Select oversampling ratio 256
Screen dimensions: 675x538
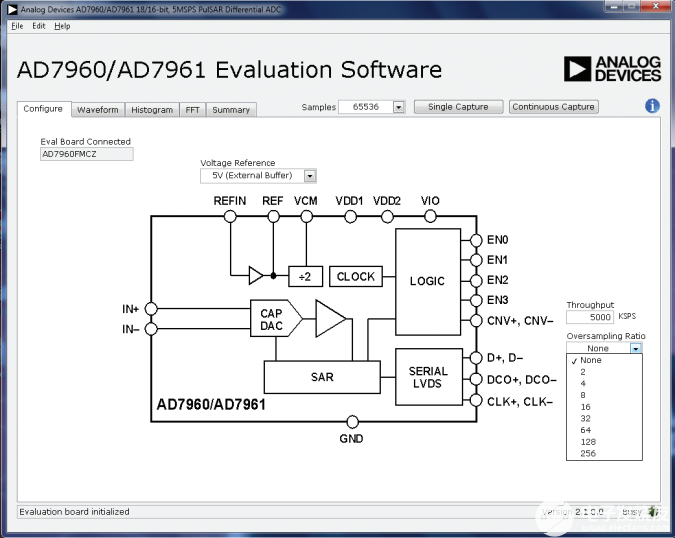click(x=590, y=453)
